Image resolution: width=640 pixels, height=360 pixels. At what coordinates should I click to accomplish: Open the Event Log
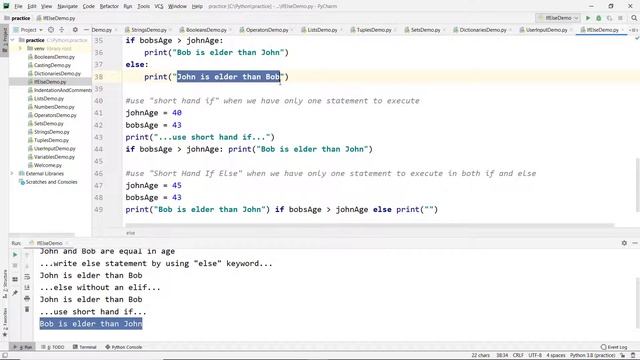[x=614, y=347]
